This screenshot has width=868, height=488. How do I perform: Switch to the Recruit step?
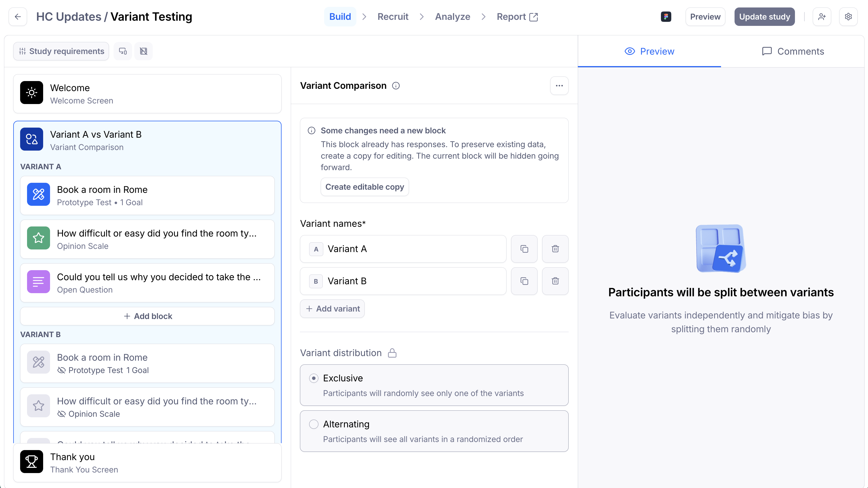pyautogui.click(x=393, y=17)
